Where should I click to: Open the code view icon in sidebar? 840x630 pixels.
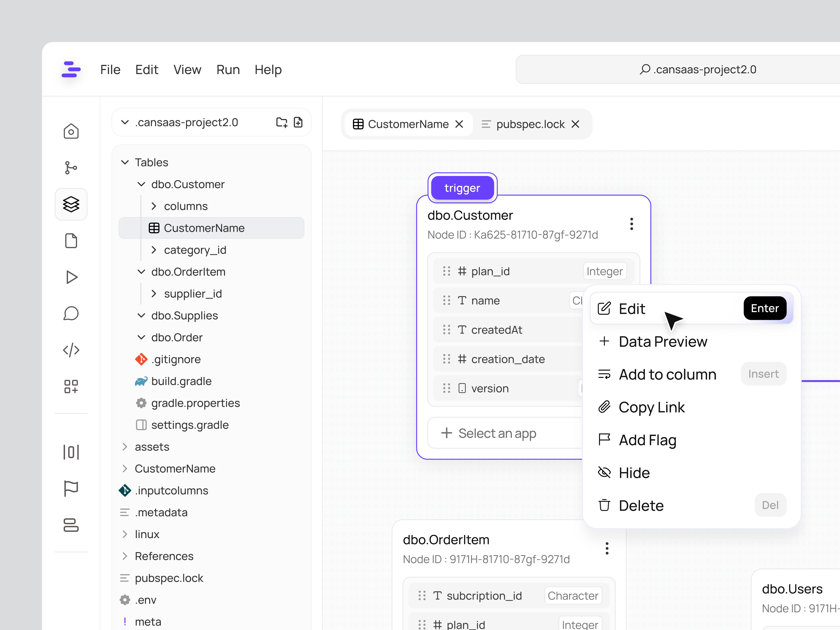(x=71, y=350)
